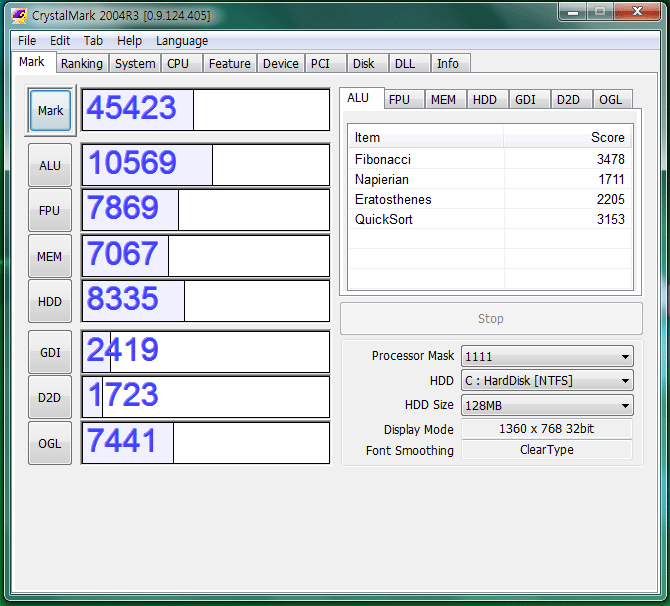Click the HDD score 8335 bar
The width and height of the screenshot is (670, 606).
206,301
